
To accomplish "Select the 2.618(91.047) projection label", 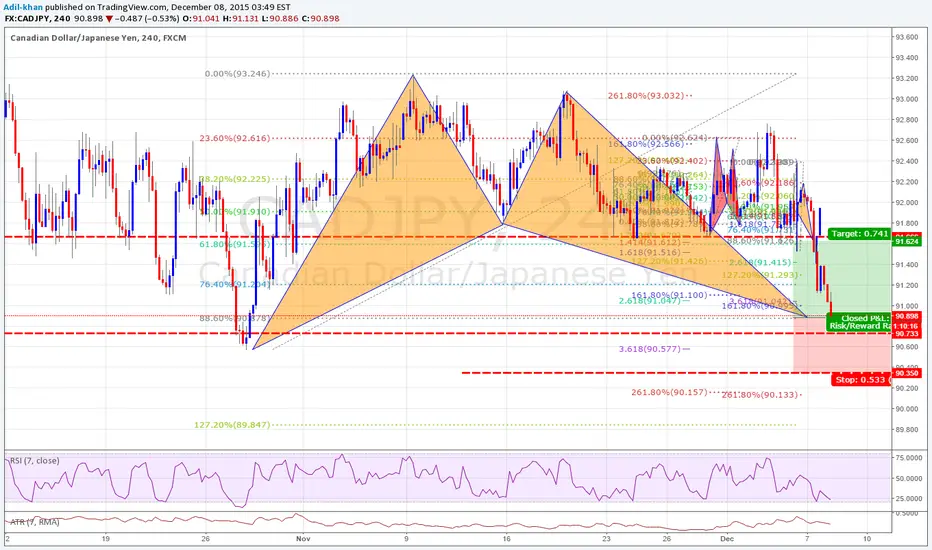I will coord(649,301).
